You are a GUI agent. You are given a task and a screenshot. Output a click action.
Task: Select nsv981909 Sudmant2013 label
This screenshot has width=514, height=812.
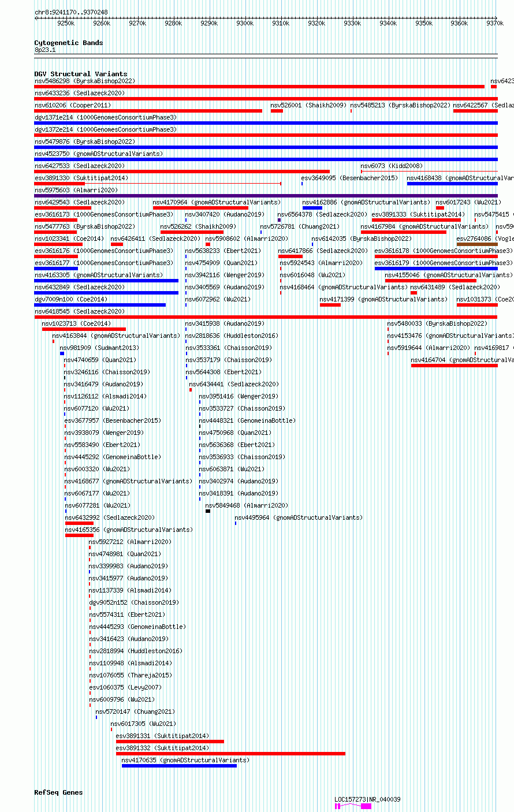point(99,348)
